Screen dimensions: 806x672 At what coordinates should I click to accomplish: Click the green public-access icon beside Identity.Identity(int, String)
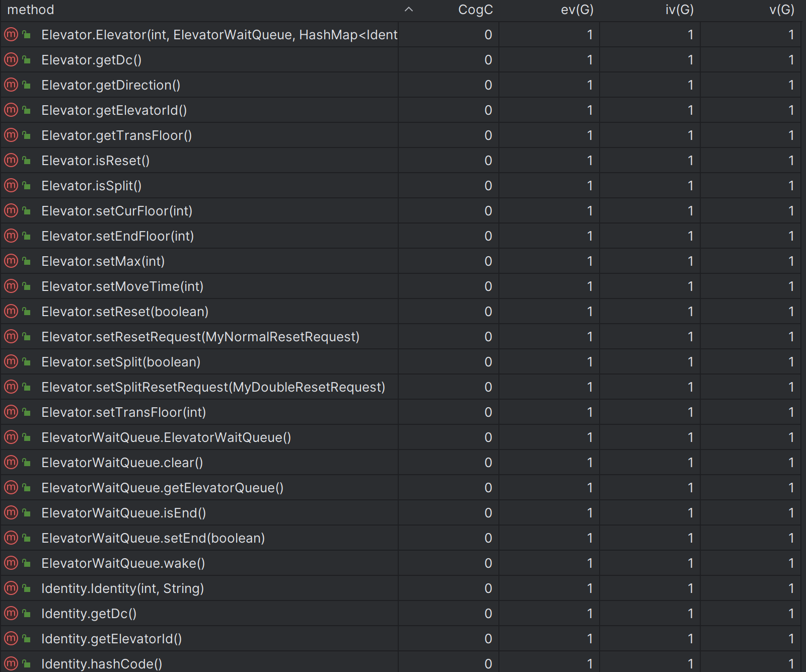[27, 588]
